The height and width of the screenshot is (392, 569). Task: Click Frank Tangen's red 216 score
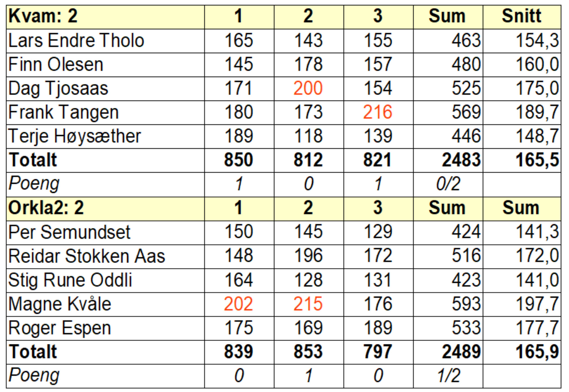click(377, 112)
